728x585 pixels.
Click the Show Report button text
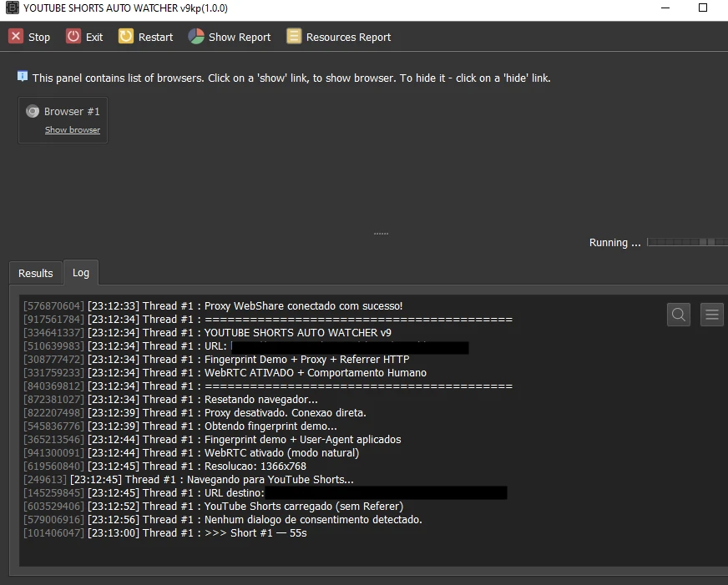(240, 37)
